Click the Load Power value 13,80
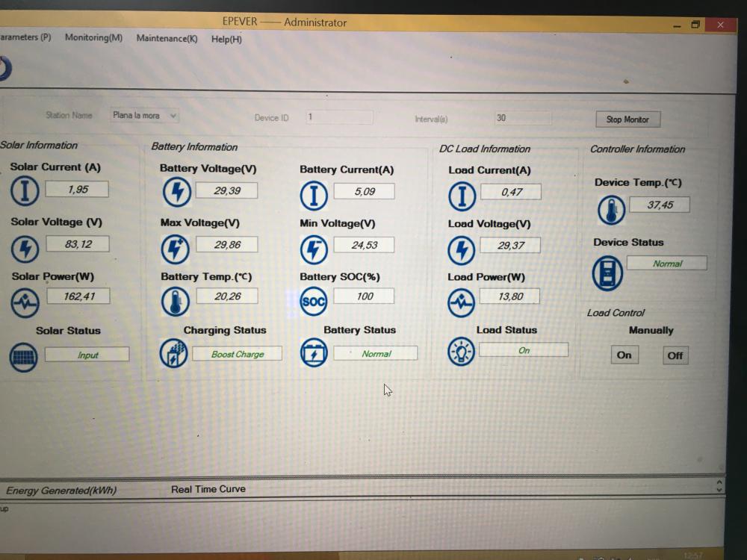The height and width of the screenshot is (560, 747). 509,296
